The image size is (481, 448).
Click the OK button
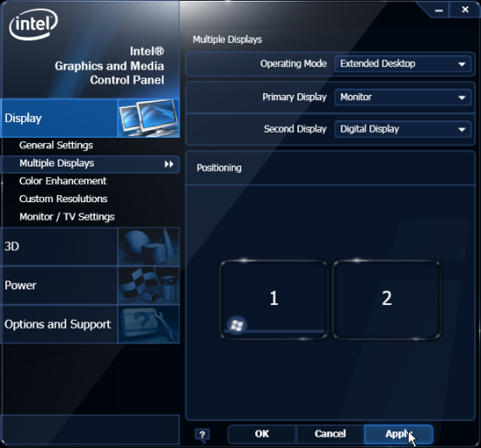pos(262,434)
